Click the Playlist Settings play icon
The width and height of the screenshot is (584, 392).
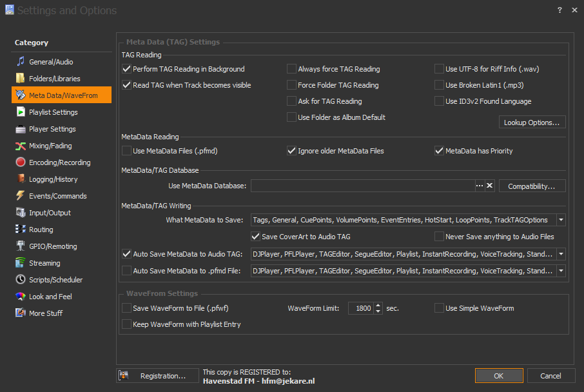tap(21, 112)
